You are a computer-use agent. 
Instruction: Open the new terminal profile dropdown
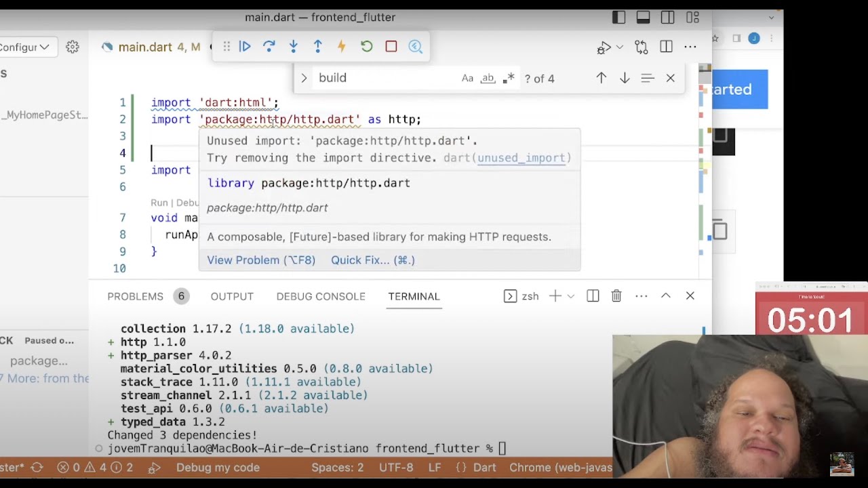(570, 296)
